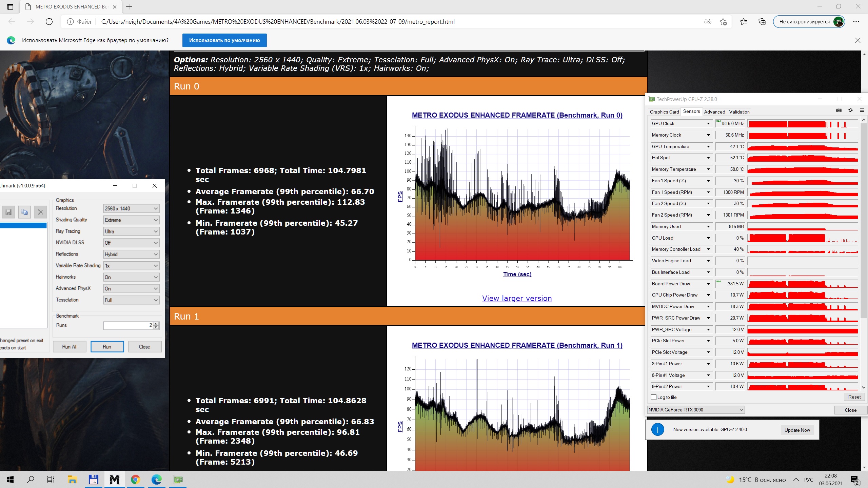Add page to favorites star icon
This screenshot has height=488, width=868.
coord(723,22)
